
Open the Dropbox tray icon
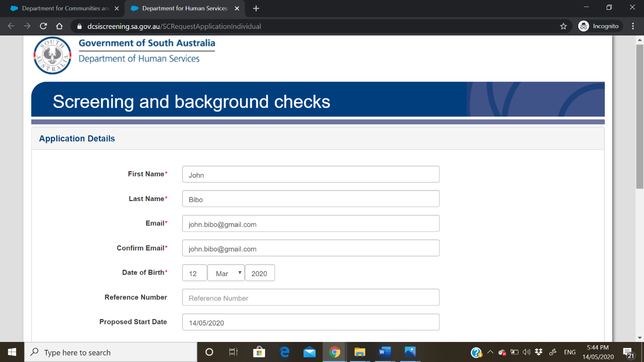point(539,352)
